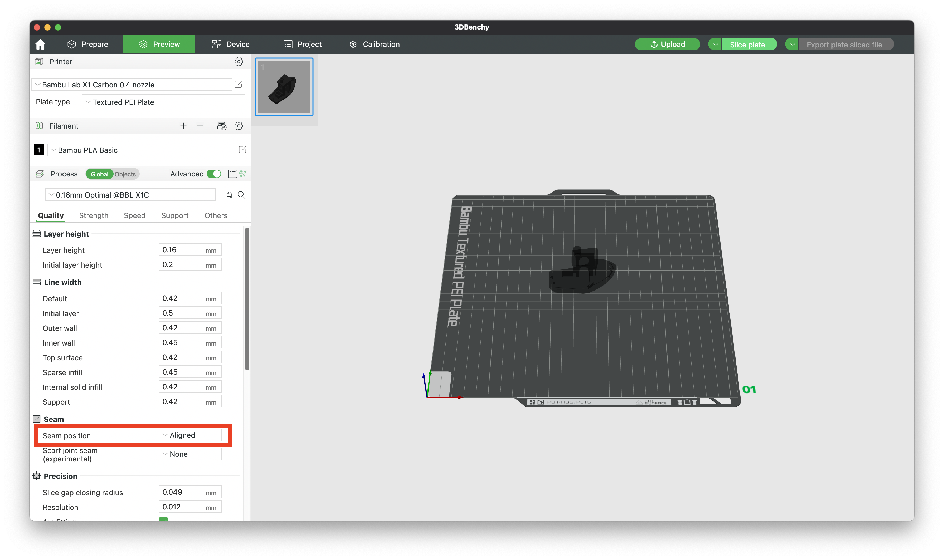Search process settings with magnifier icon
Image resolution: width=944 pixels, height=560 pixels.
[242, 195]
